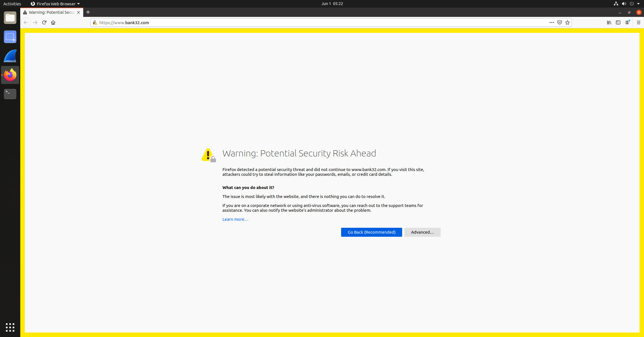Image resolution: width=644 pixels, height=337 pixels.
Task: Open Terminal from the dock
Action: [x=10, y=94]
